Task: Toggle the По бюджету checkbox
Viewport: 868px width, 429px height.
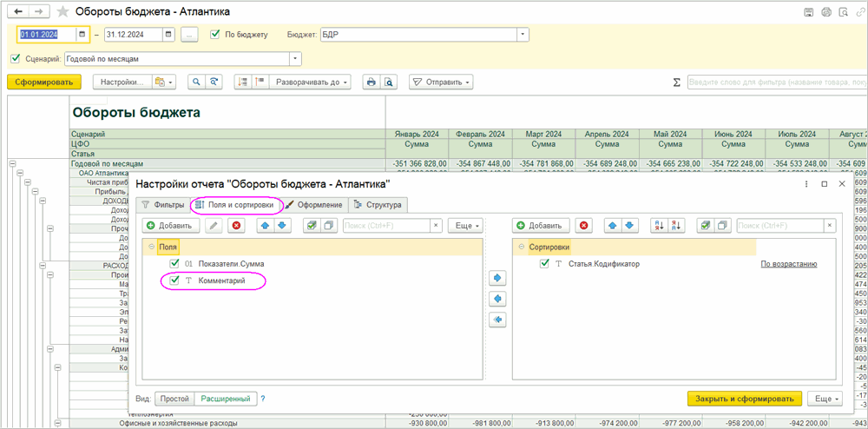Action: pyautogui.click(x=215, y=35)
